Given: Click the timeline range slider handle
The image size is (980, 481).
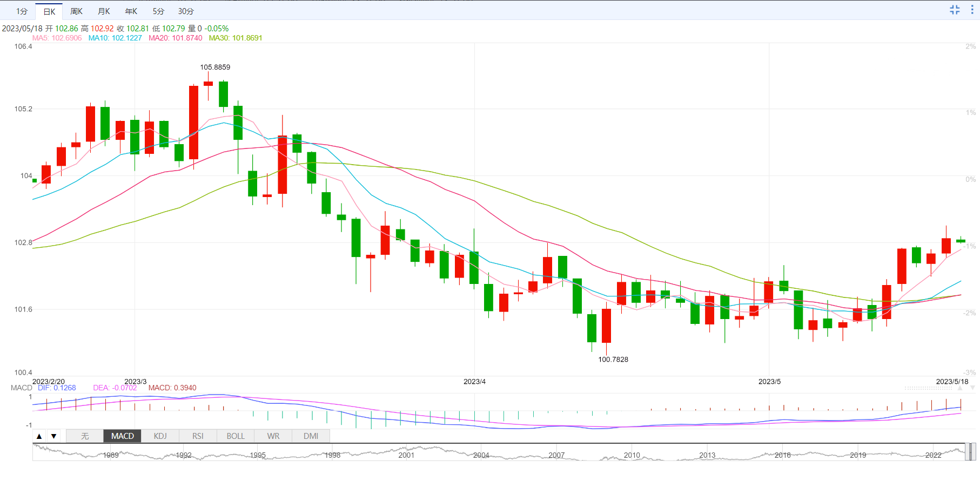Looking at the screenshot, I should [970, 452].
